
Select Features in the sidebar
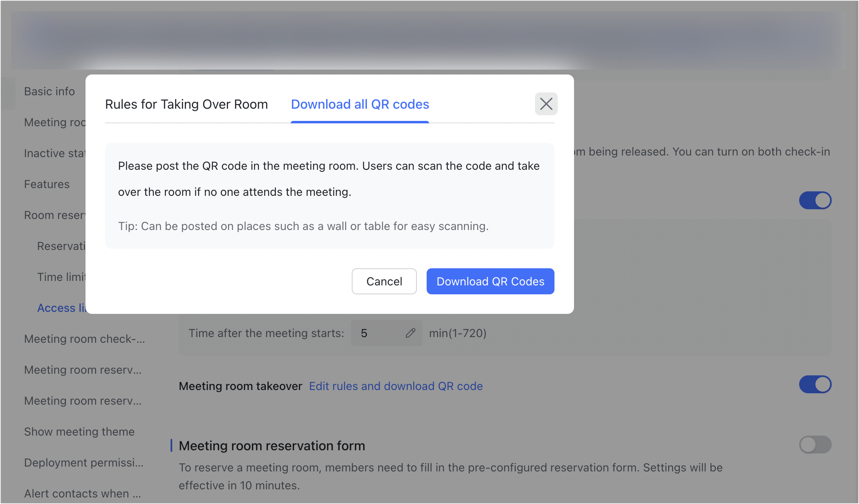point(47,184)
